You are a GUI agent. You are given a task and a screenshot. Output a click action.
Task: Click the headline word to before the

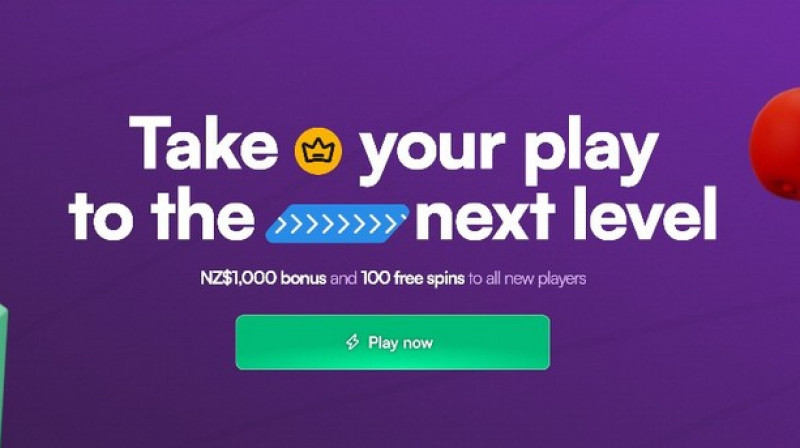(x=101, y=217)
